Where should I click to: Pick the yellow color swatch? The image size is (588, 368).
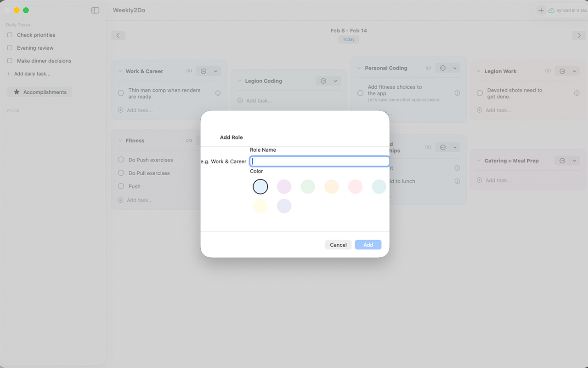260,206
